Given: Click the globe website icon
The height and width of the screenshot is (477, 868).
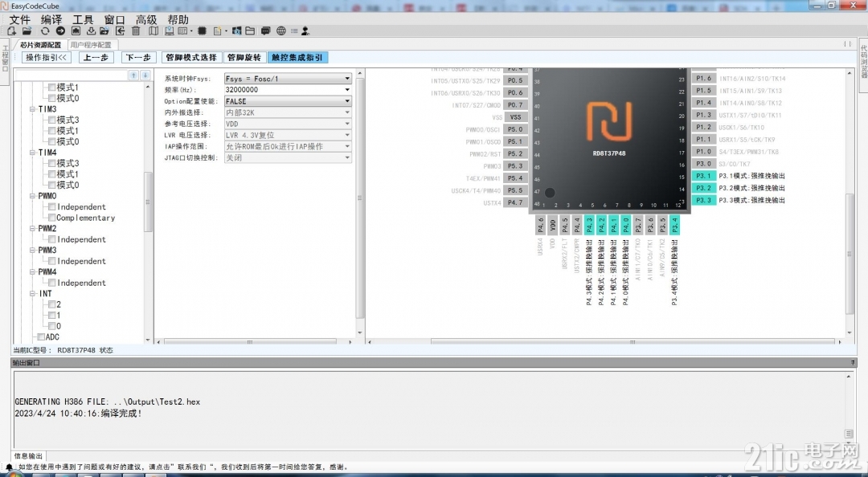Looking at the screenshot, I should (281, 31).
